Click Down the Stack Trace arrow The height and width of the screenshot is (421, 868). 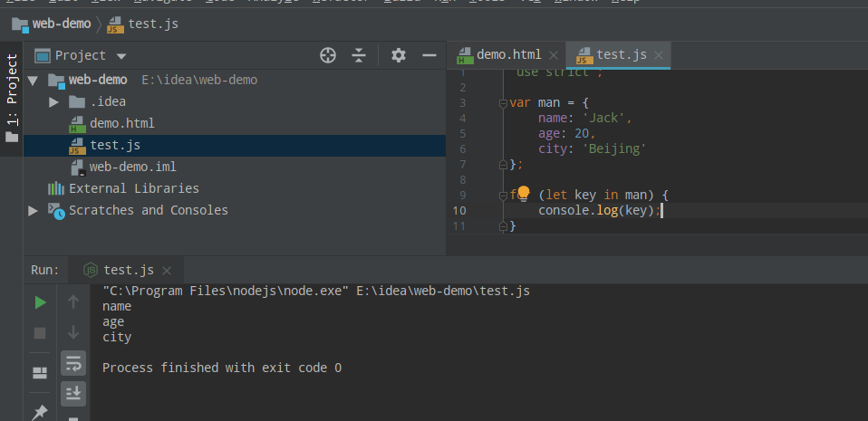point(73,333)
